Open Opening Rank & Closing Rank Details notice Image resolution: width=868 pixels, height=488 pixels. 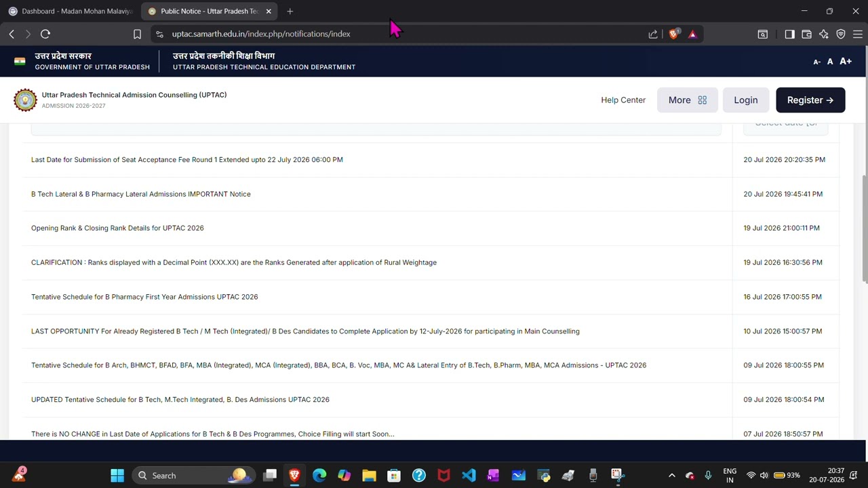117,228
